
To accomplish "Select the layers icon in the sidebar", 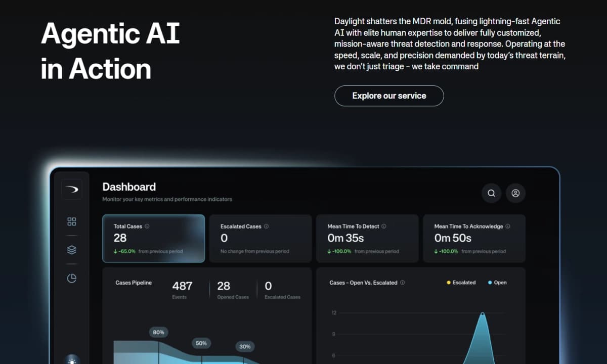I will click(x=71, y=250).
